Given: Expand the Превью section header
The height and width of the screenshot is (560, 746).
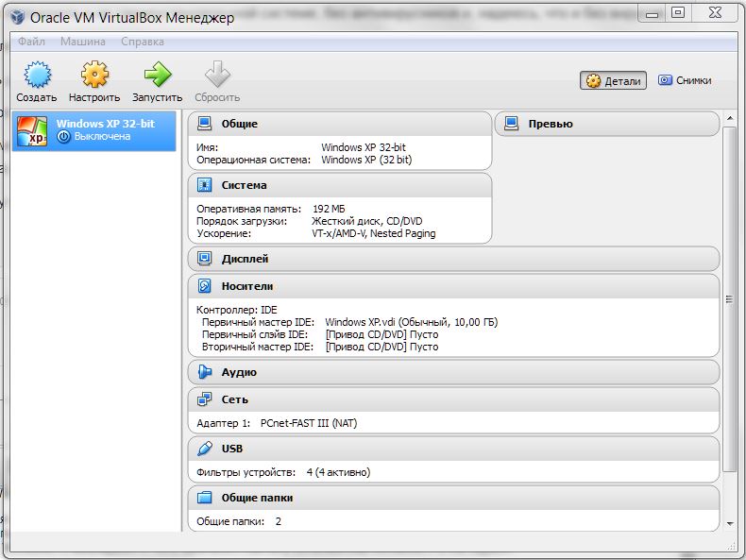Looking at the screenshot, I should (607, 124).
